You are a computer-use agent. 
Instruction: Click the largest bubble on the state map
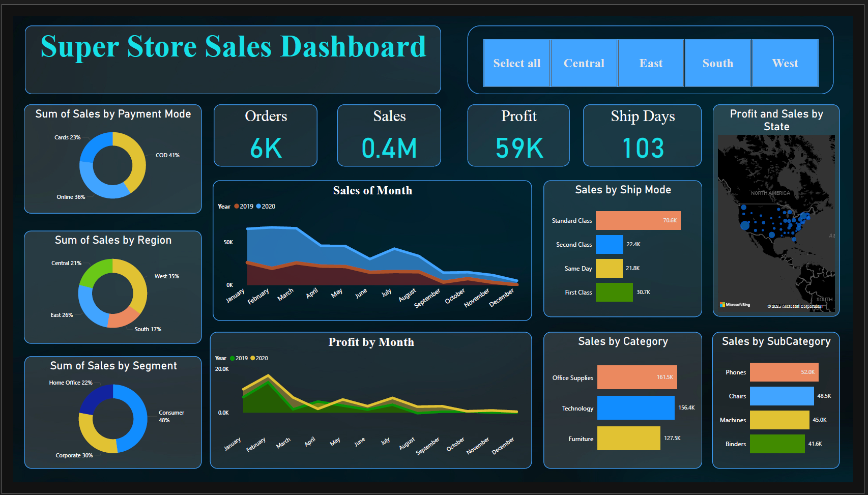(x=745, y=224)
